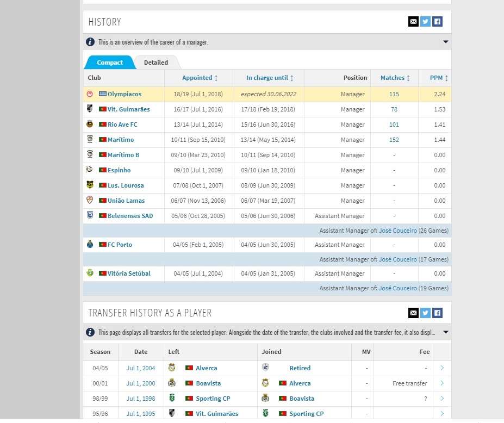Viewport: 504px width, 423px height.
Task: Share History section on Twitter
Action: (425, 22)
